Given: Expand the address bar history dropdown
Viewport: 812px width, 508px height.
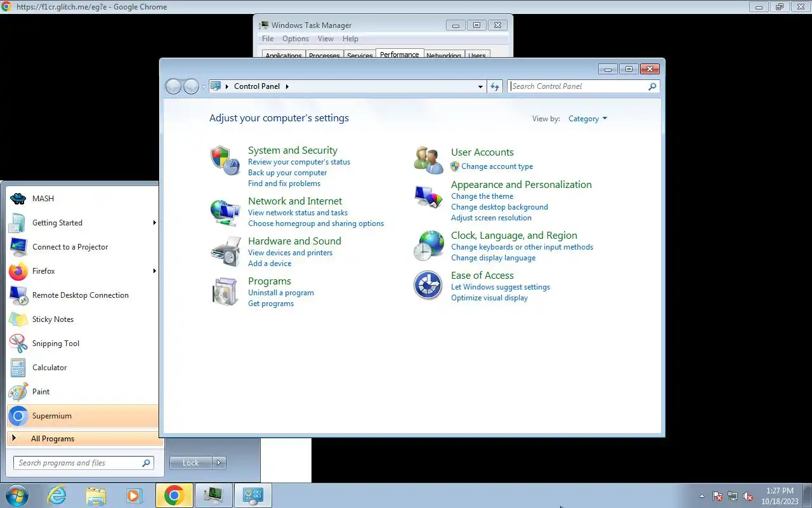Looking at the screenshot, I should tap(480, 86).
